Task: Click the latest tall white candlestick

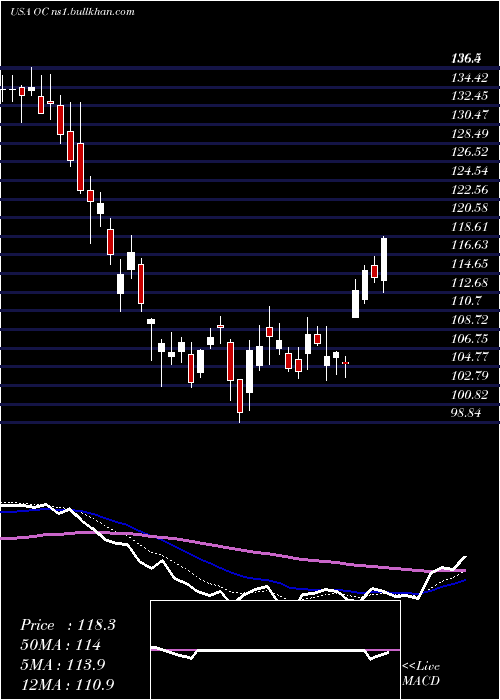Action: (x=384, y=260)
